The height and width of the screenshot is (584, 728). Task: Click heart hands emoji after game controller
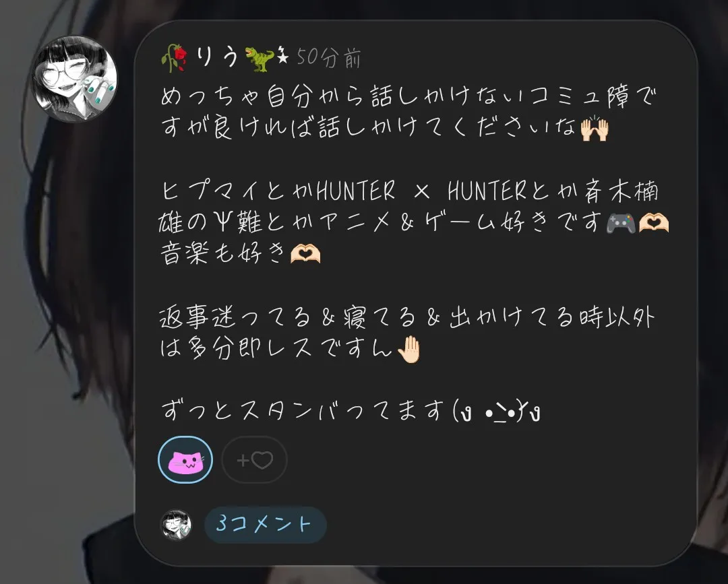[x=654, y=223]
